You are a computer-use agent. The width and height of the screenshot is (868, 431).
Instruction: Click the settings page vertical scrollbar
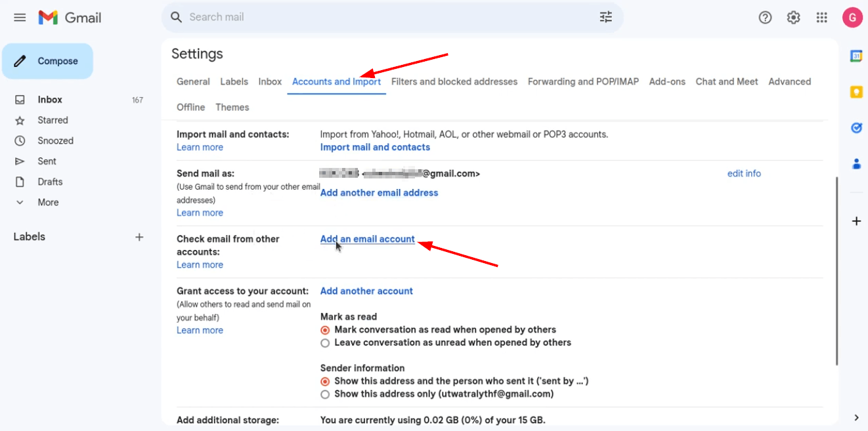tap(836, 270)
